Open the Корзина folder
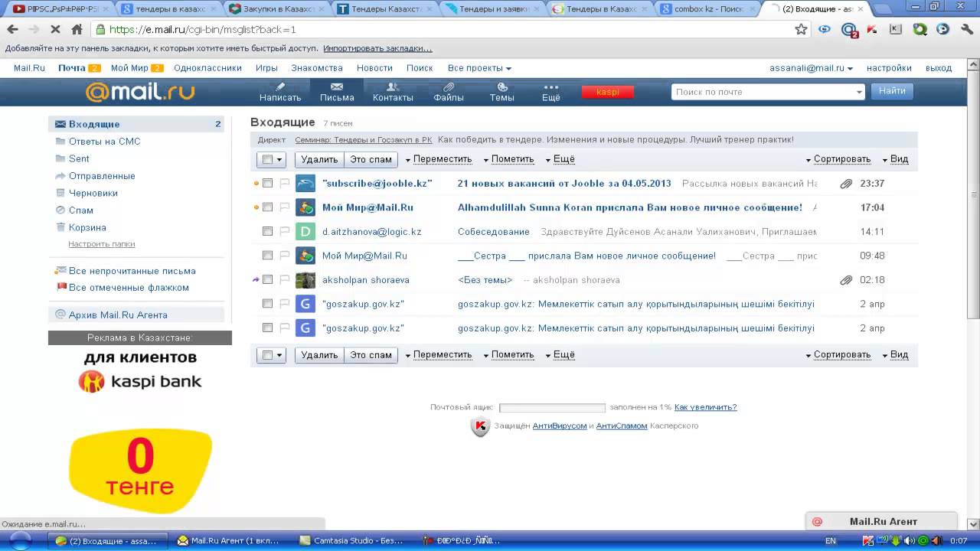 [87, 227]
